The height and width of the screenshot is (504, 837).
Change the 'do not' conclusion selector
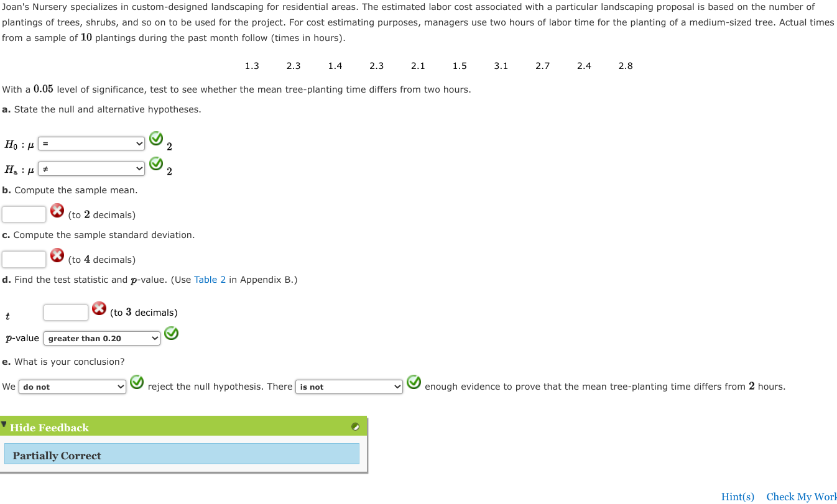pos(72,387)
